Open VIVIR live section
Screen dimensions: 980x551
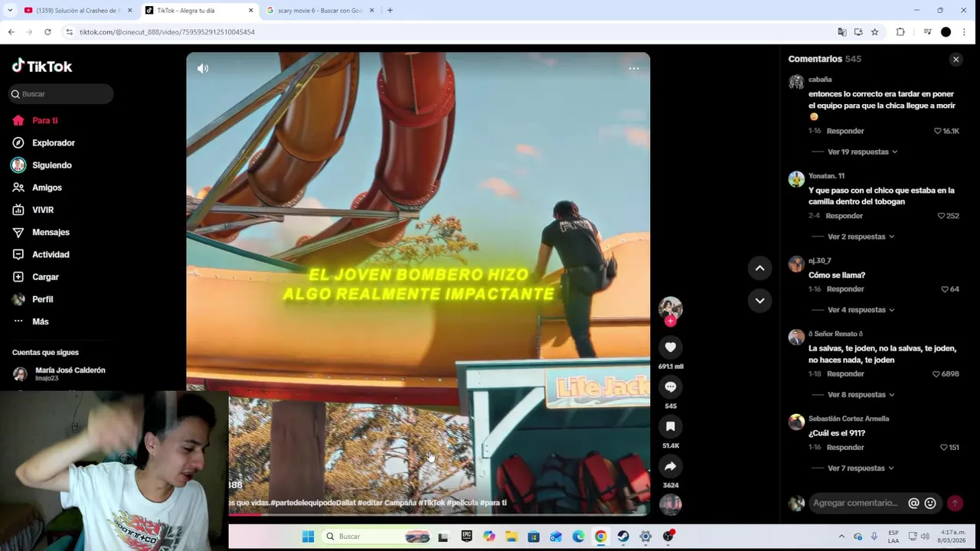[33, 210]
